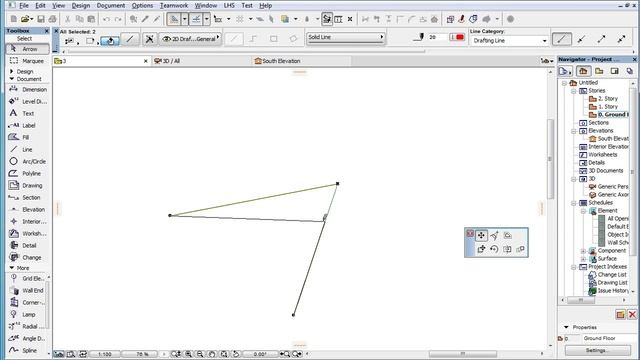The image size is (640, 360).
Task: Collapse the Stories tree node
Action: (573, 91)
